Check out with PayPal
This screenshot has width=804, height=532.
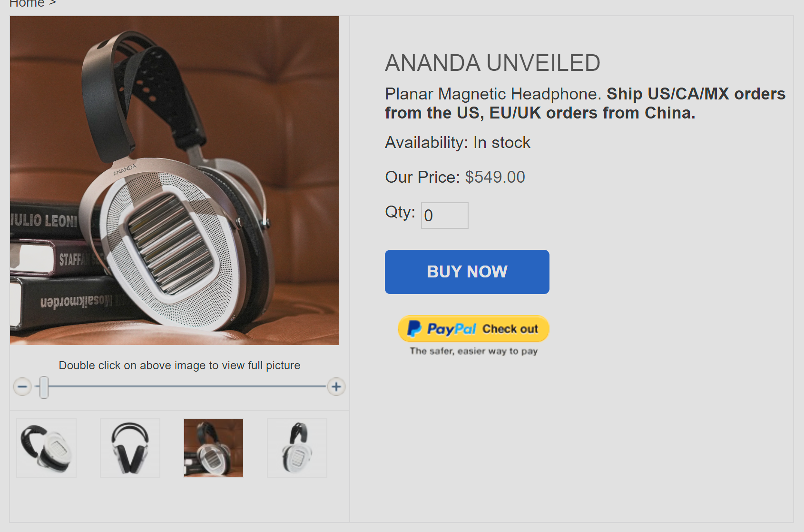coord(473,328)
